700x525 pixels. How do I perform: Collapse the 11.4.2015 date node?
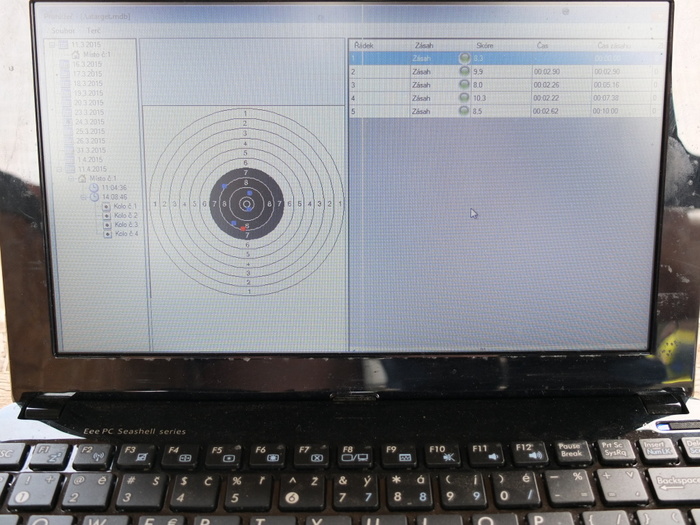60,168
